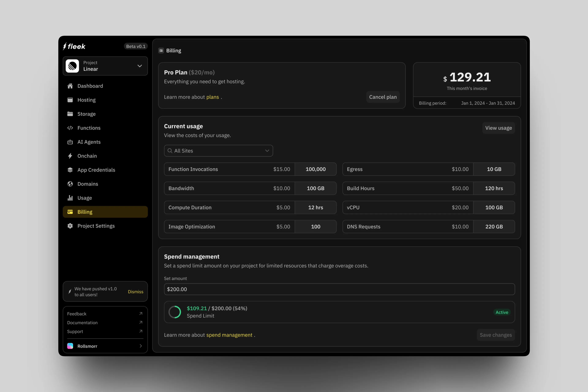Expand the Rollsmorr account menu
588x392 pixels.
(x=105, y=346)
